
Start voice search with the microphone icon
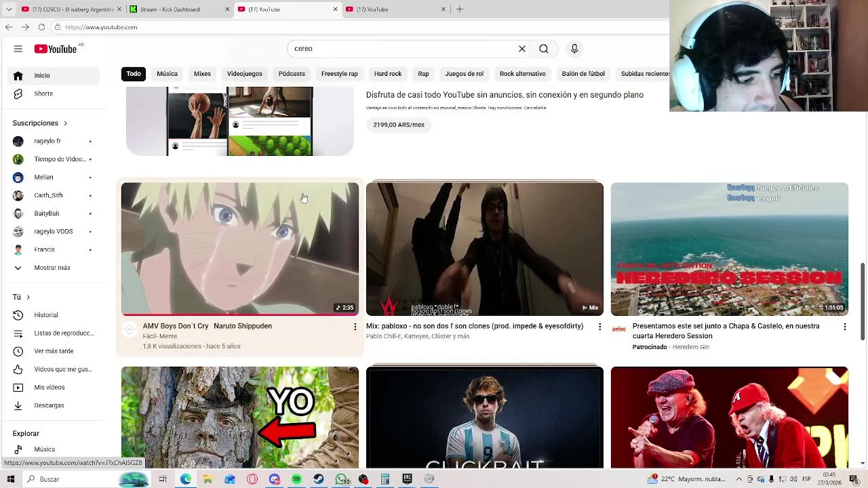click(574, 49)
